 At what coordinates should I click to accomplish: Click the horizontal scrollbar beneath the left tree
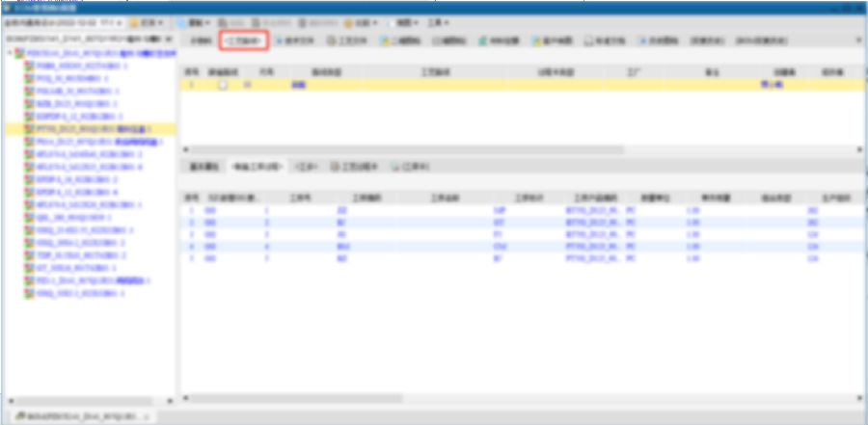83,401
